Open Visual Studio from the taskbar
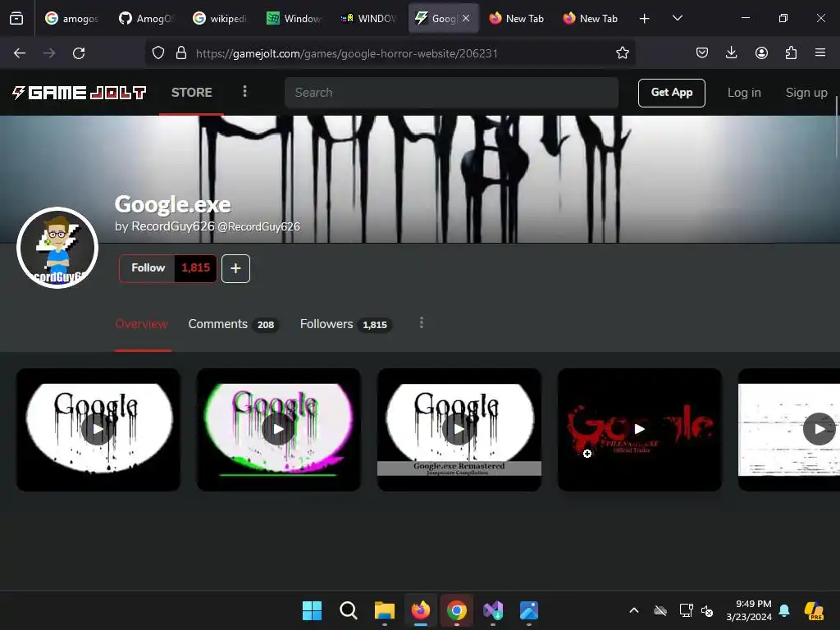840x630 pixels. tap(493, 610)
